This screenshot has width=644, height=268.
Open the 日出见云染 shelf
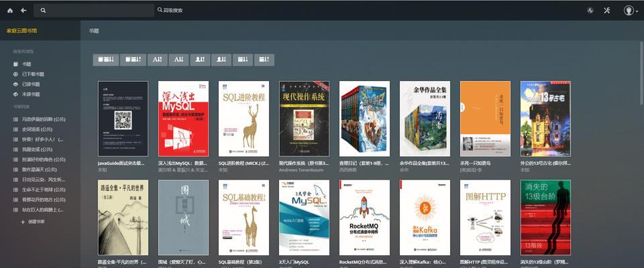[x=39, y=180]
